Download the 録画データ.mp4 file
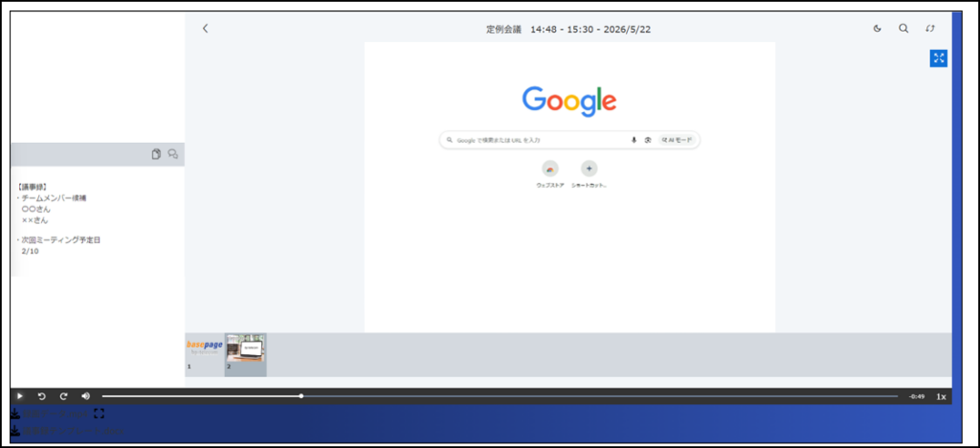This screenshot has width=980, height=448. pyautogui.click(x=50, y=414)
